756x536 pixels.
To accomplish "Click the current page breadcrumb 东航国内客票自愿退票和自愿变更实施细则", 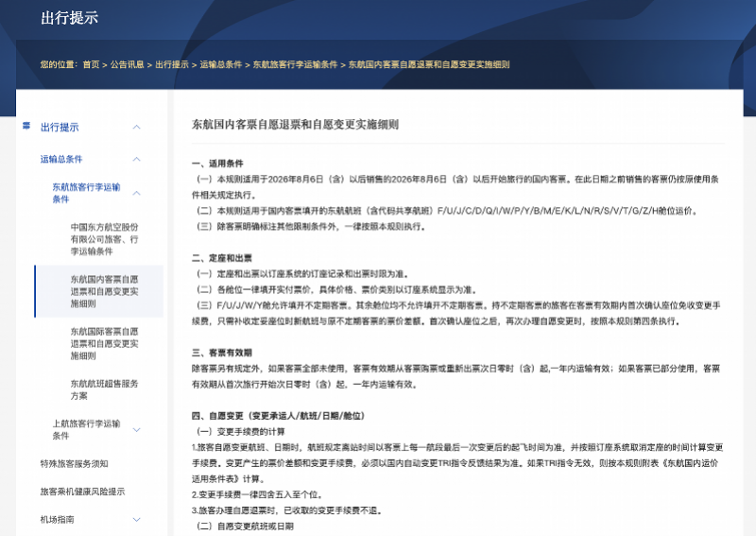I will [429, 64].
